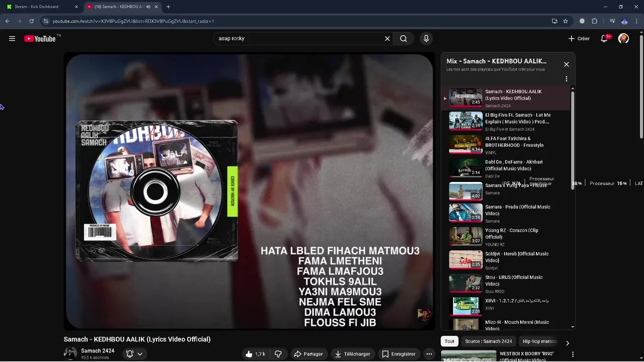Switch to Stream - Kick Dashboard tab

pos(41,7)
